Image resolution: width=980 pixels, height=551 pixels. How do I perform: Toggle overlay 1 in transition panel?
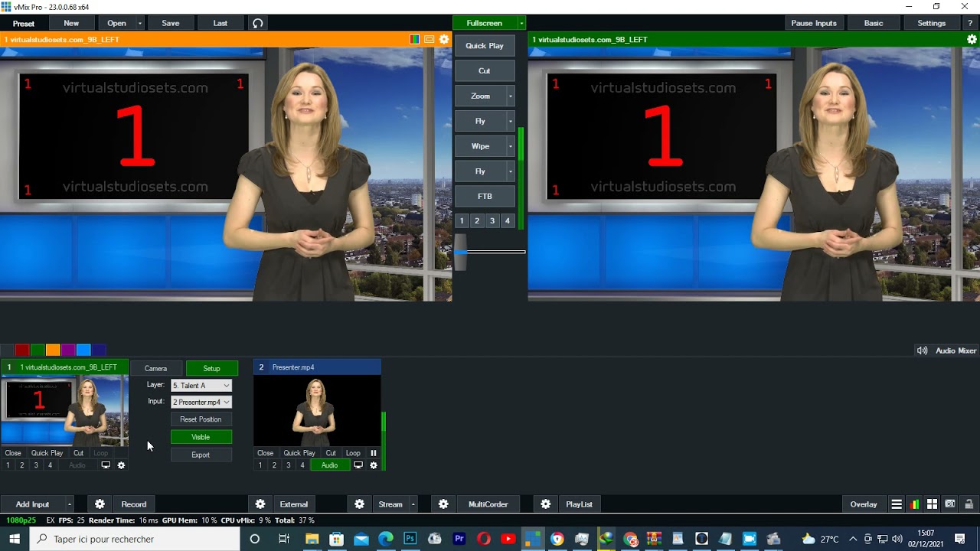(x=462, y=220)
